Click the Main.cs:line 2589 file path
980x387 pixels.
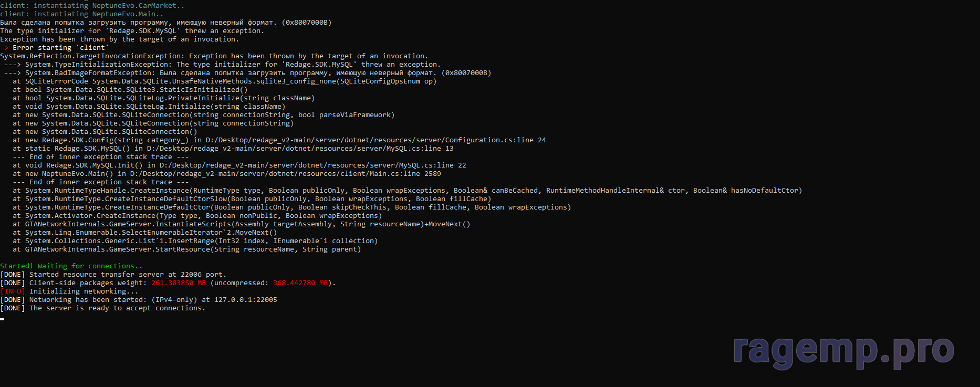click(x=286, y=174)
